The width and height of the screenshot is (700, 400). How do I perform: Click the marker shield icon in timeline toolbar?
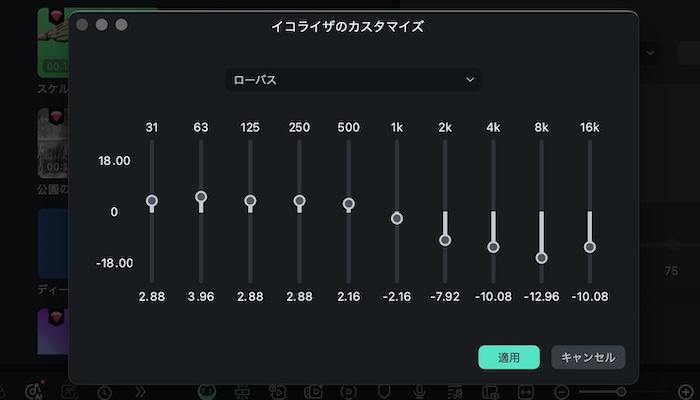click(x=383, y=392)
